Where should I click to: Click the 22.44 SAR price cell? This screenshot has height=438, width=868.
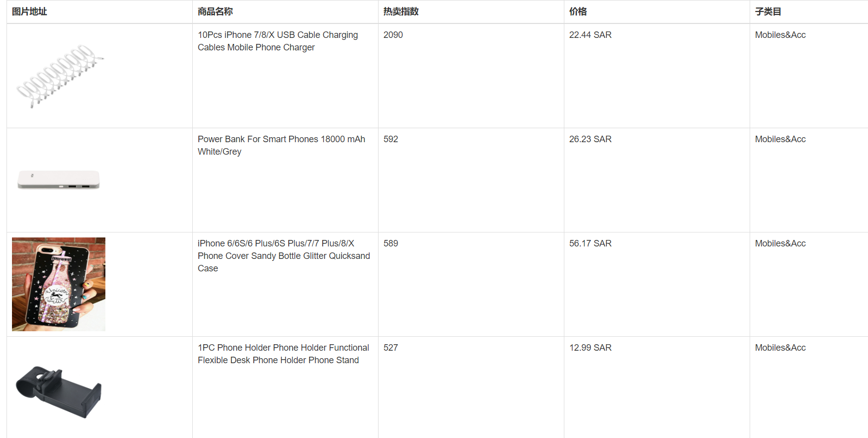[x=590, y=35]
